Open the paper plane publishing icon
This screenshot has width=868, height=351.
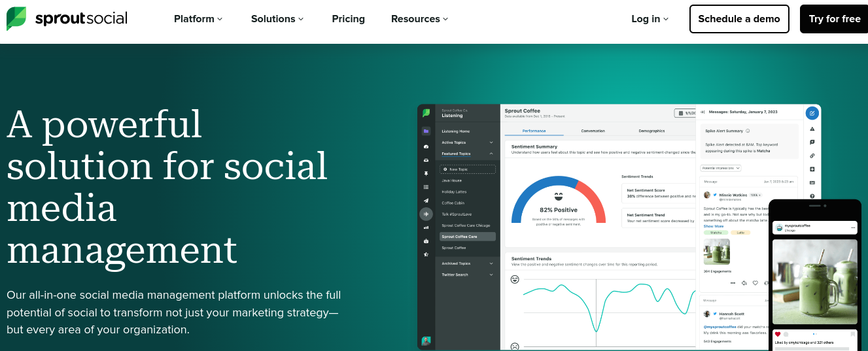click(x=426, y=200)
